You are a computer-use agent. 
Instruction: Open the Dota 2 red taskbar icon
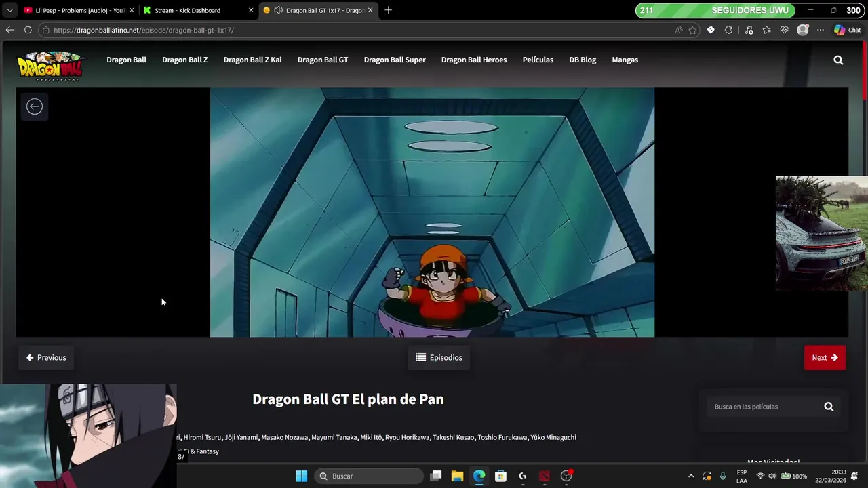(544, 476)
